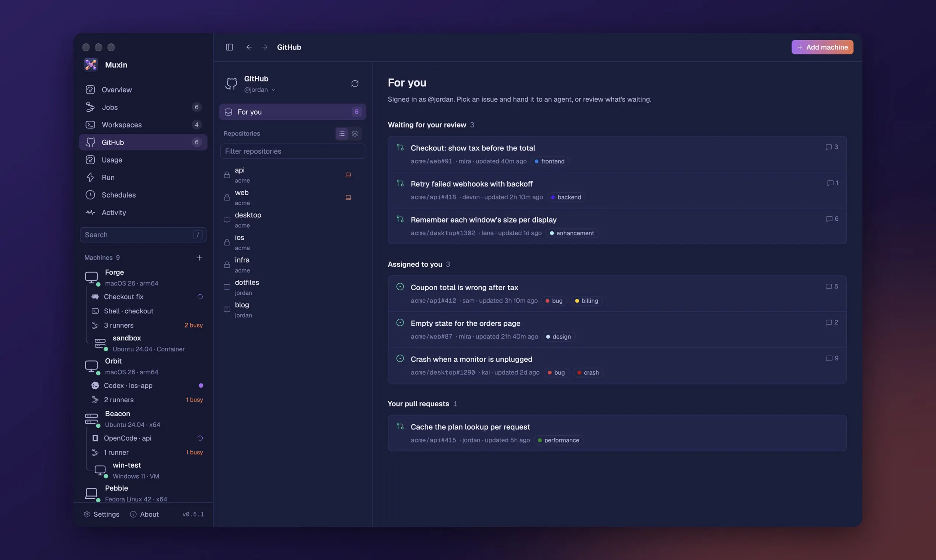Open Settings gear in the sidebar footer
The width and height of the screenshot is (936, 560).
101,514
